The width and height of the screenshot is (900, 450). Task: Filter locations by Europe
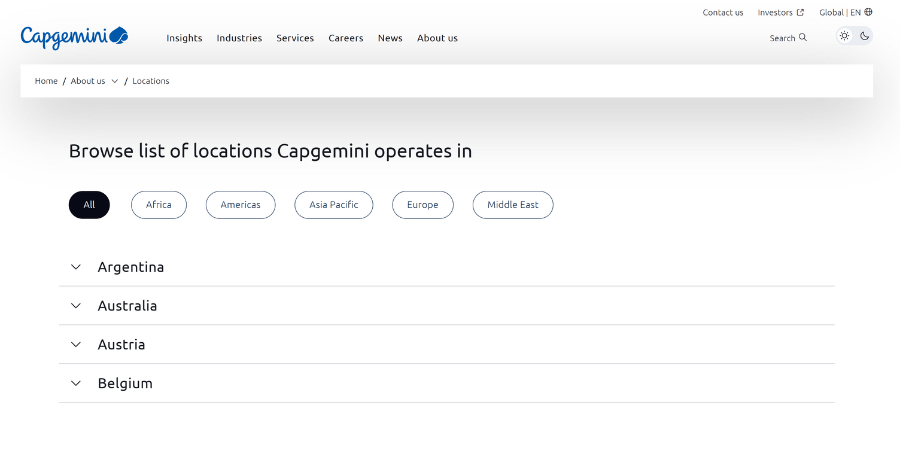click(x=422, y=205)
